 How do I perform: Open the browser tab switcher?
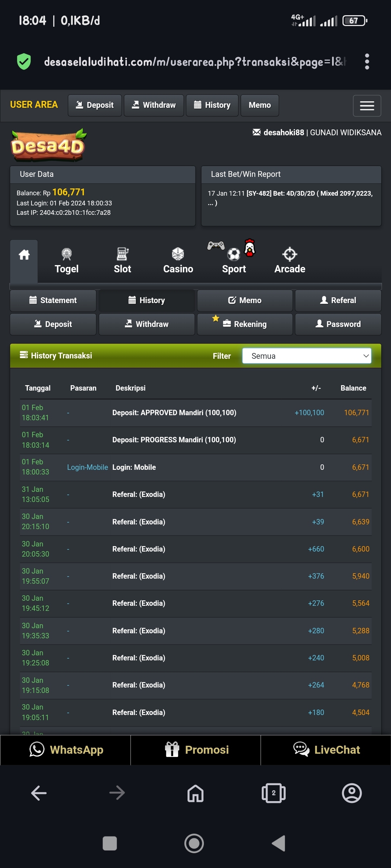[x=273, y=793]
